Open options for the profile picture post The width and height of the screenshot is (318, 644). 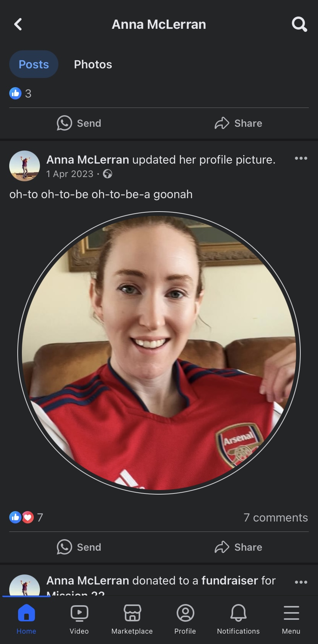[x=301, y=158]
